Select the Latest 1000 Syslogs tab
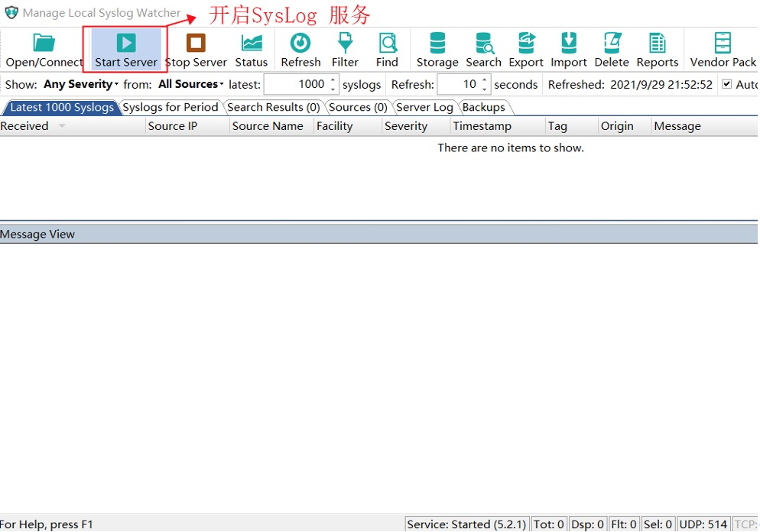The height and width of the screenshot is (532, 760). click(x=62, y=107)
